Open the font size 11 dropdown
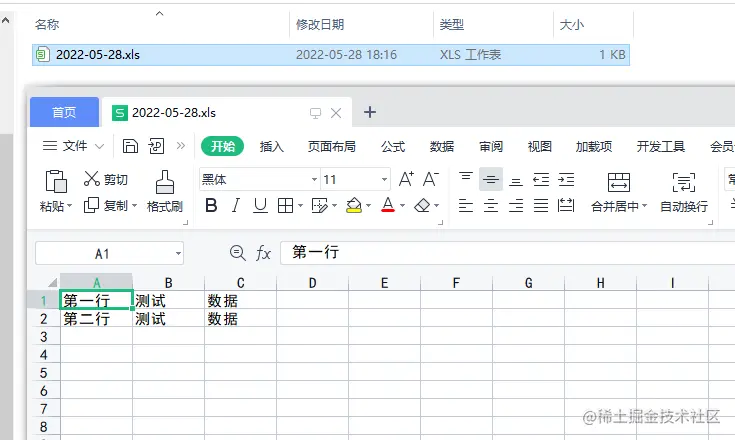 coord(384,179)
